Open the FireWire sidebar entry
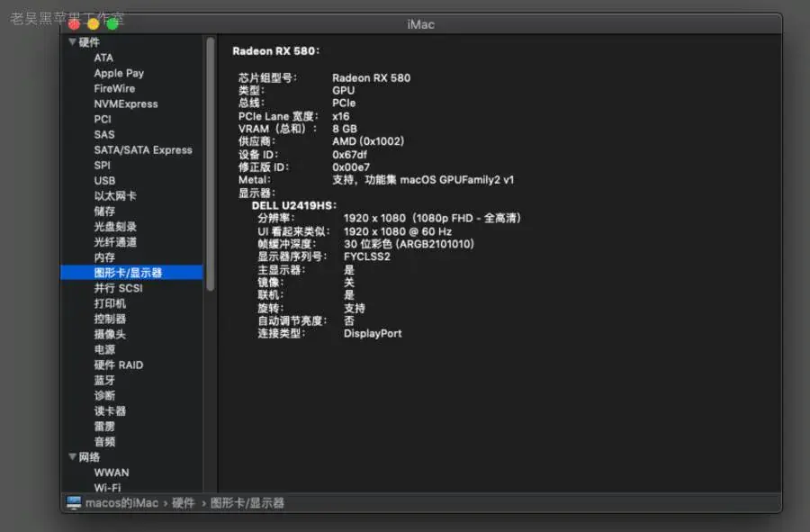The width and height of the screenshot is (810, 532). tap(114, 88)
